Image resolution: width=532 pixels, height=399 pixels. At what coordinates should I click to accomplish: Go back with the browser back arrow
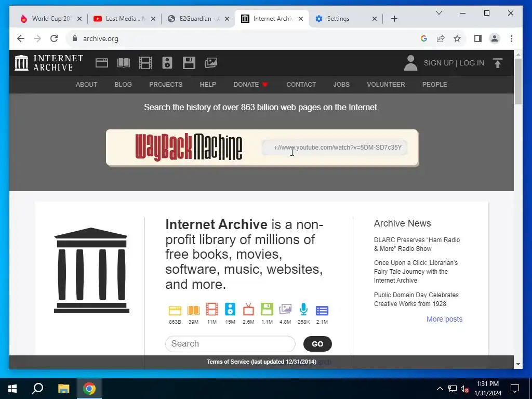point(21,38)
